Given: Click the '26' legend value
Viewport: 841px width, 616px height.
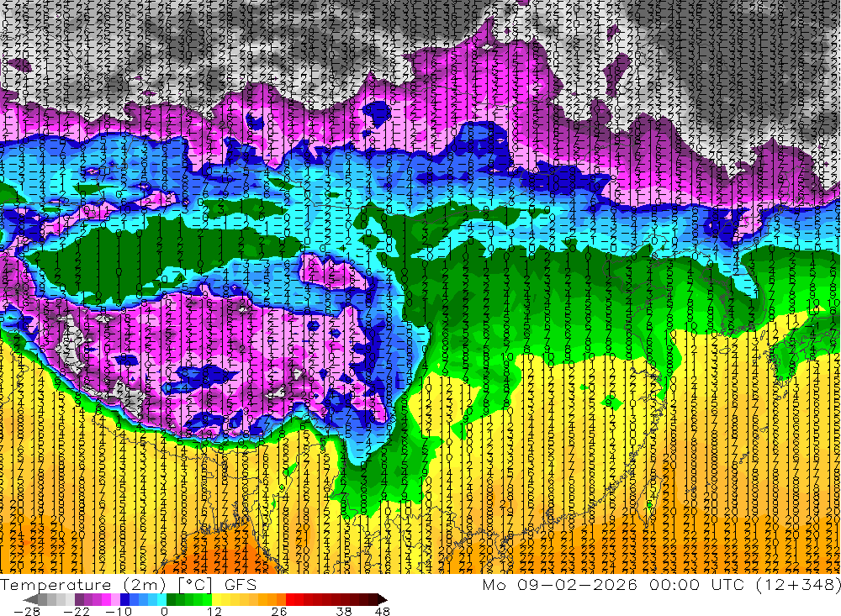Looking at the screenshot, I should [279, 612].
